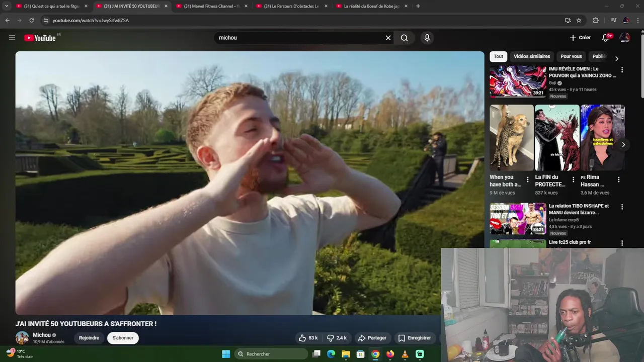Screen dimensions: 644x362
Task: Open options menu for the La FIN du PROTECTE short
Action: [573, 179]
